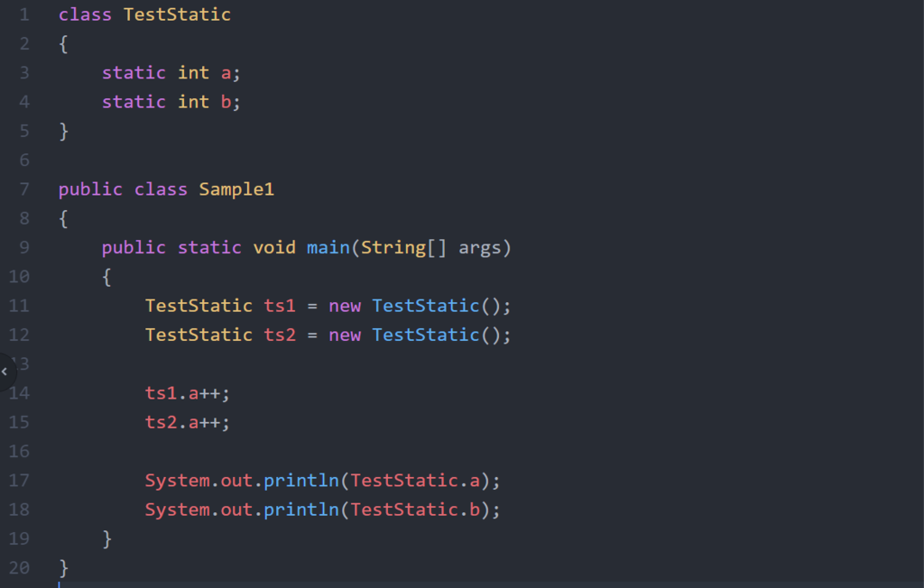Viewport: 924px width, 588px height.
Task: Place cursor on ts1.a++ statement
Action: pyautogui.click(x=188, y=393)
